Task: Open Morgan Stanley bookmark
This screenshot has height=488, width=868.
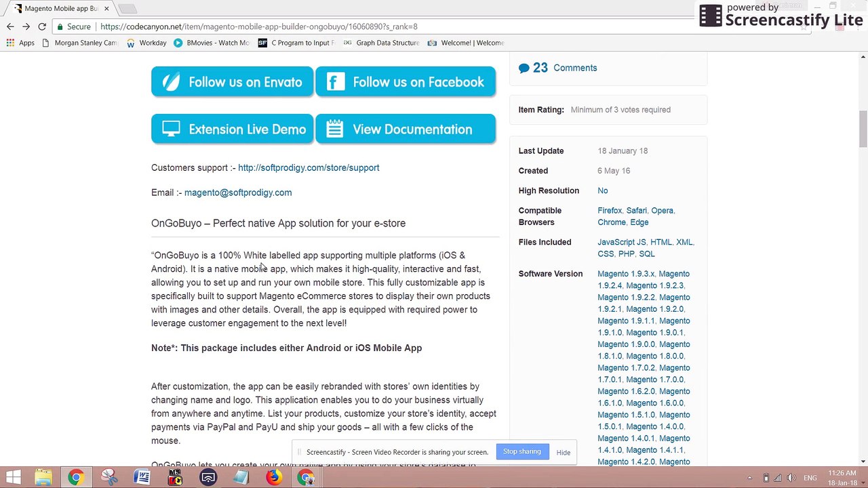Action: (x=79, y=43)
